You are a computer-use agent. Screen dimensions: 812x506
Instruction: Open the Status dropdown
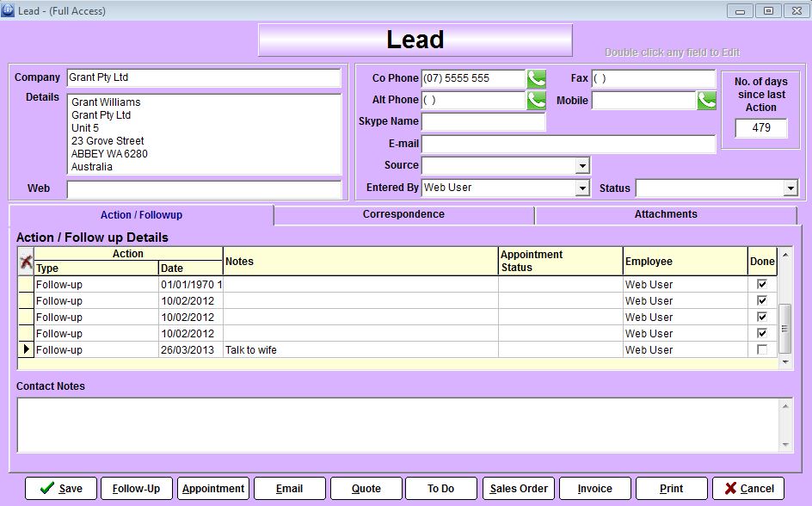[x=790, y=188]
